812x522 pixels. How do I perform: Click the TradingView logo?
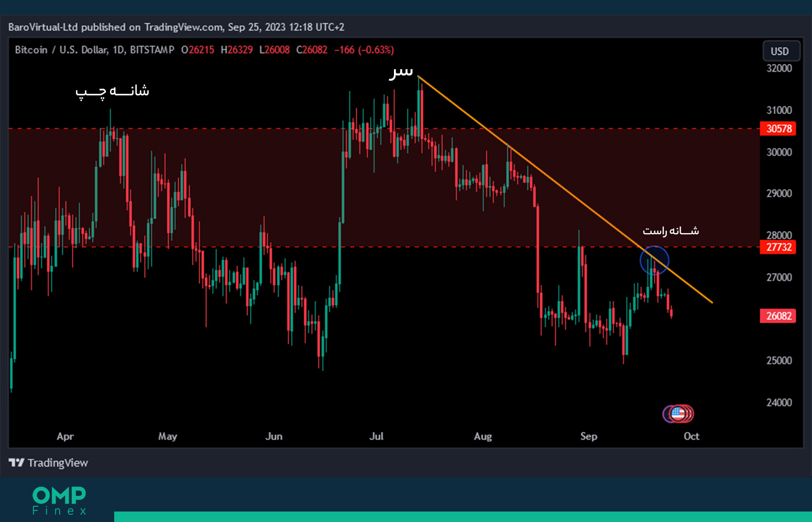48,463
